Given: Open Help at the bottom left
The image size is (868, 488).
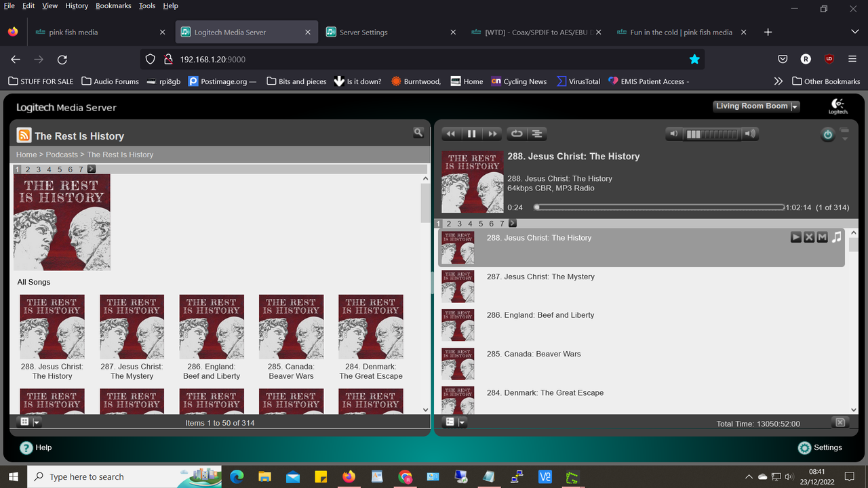Looking at the screenshot, I should click(x=36, y=447).
